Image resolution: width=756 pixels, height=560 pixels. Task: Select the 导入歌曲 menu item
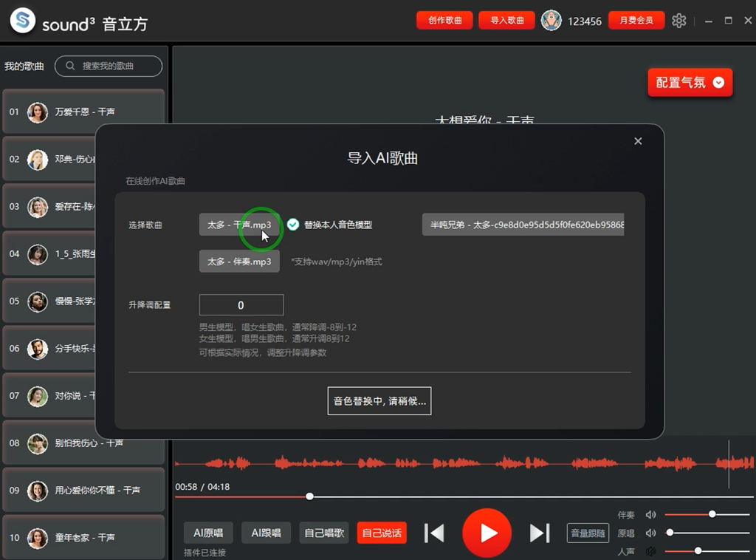point(506,21)
